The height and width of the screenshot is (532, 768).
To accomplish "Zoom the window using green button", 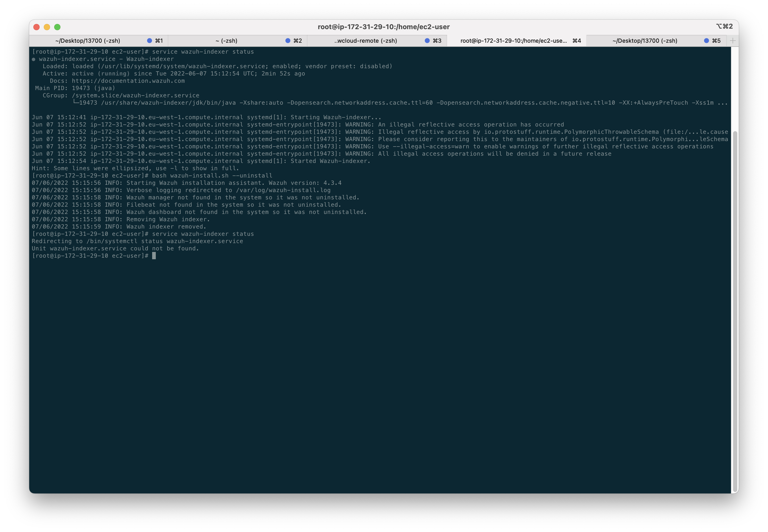I will pos(57,27).
